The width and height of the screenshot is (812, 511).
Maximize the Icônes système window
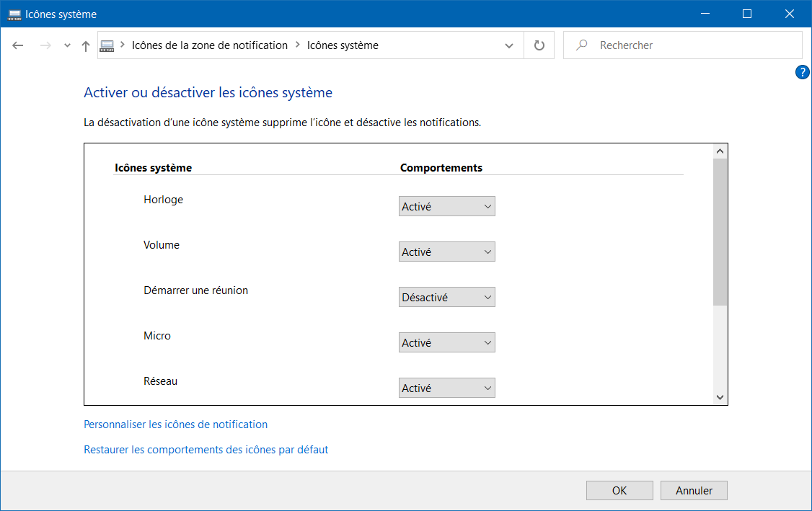(x=747, y=14)
